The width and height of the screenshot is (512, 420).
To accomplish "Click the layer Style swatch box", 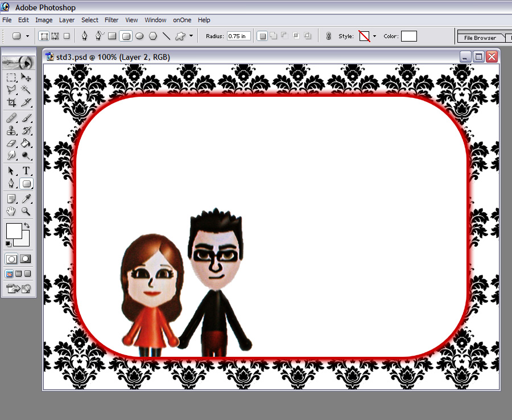I will [x=365, y=36].
